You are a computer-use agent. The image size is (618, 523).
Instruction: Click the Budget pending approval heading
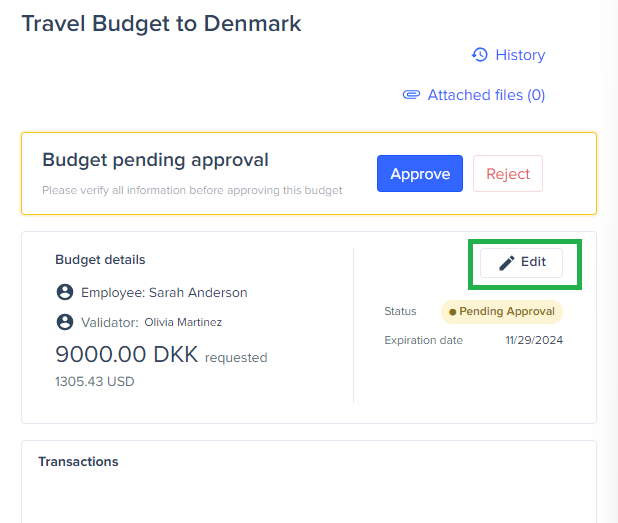[x=155, y=160]
